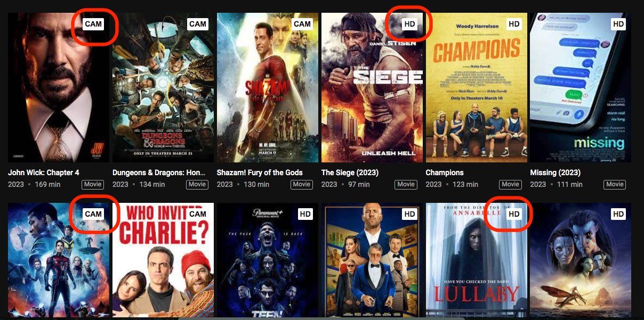Click the John Wick: Chapter 4 title

tap(44, 173)
